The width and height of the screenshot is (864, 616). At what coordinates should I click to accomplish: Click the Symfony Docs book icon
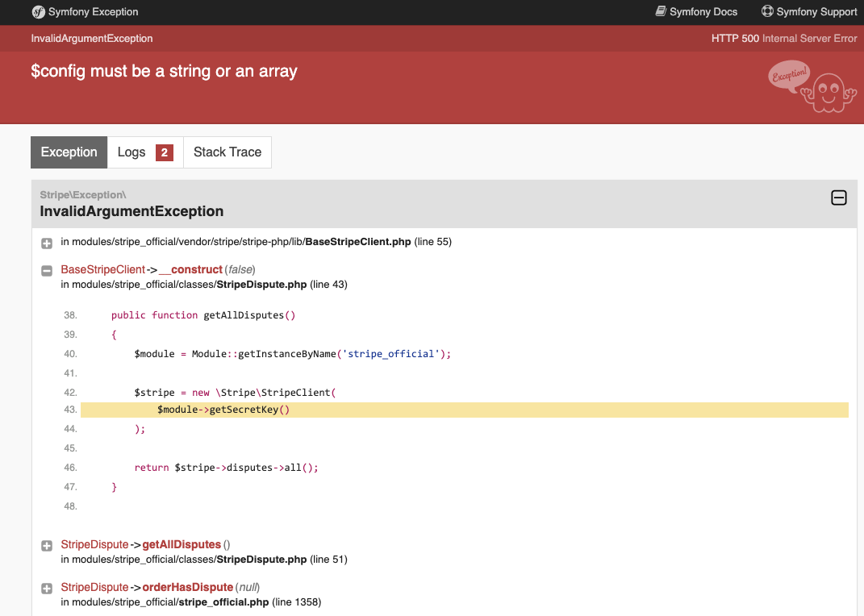(x=661, y=12)
